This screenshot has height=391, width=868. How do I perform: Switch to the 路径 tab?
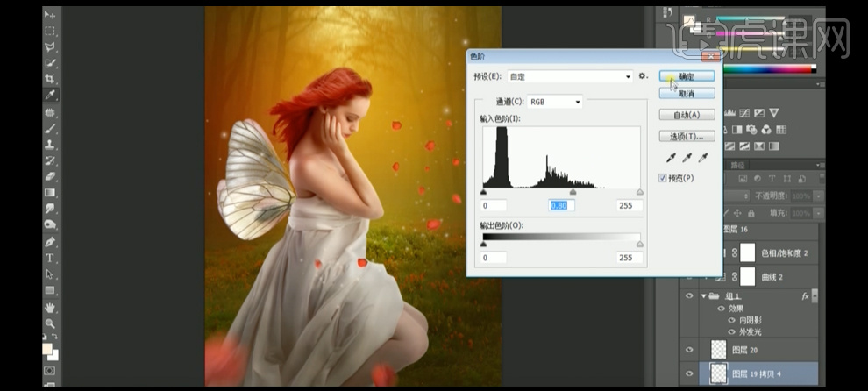pyautogui.click(x=738, y=165)
